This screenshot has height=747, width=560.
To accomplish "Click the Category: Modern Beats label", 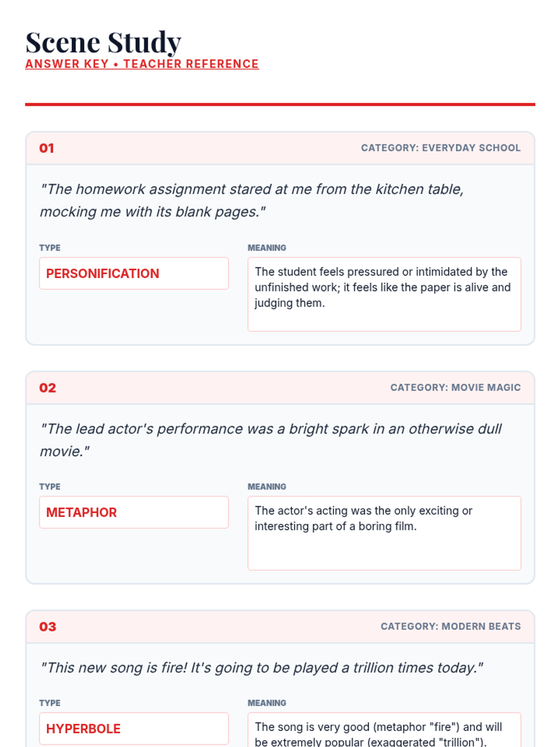I will [x=451, y=627].
